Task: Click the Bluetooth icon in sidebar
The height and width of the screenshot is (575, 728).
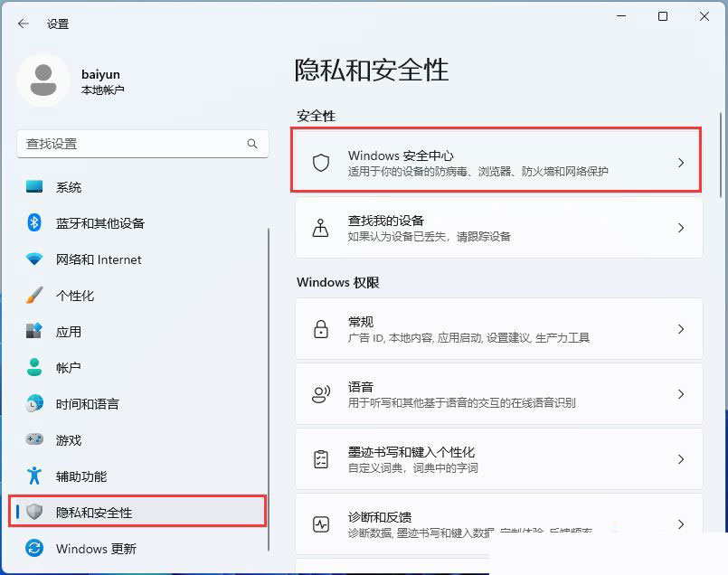Action: click(34, 223)
